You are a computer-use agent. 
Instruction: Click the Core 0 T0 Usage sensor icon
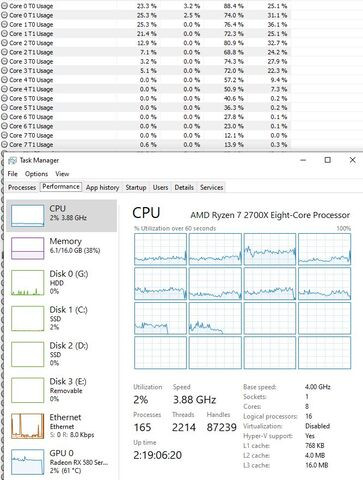point(4,6)
